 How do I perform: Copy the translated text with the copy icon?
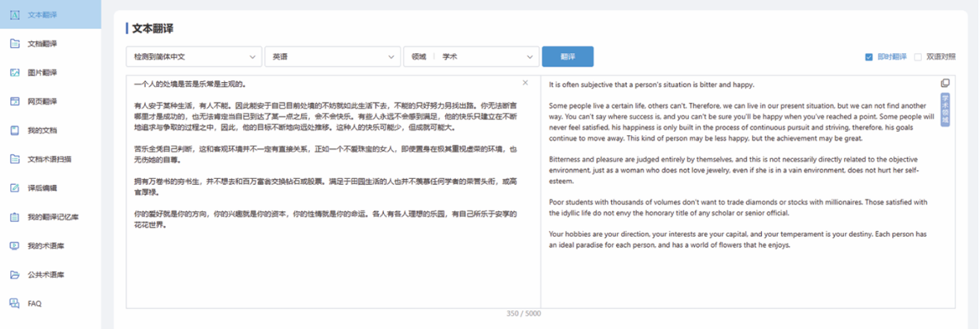pyautogui.click(x=945, y=83)
